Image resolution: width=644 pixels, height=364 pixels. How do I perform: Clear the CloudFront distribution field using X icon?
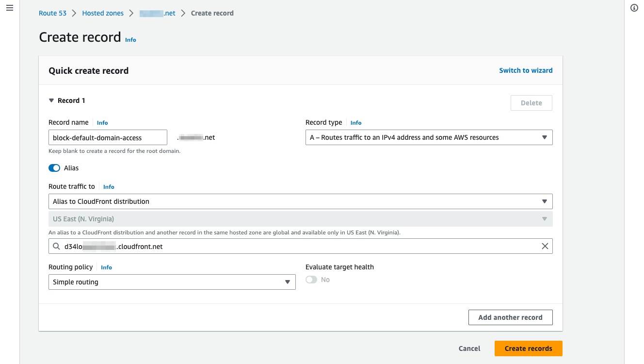coord(545,246)
